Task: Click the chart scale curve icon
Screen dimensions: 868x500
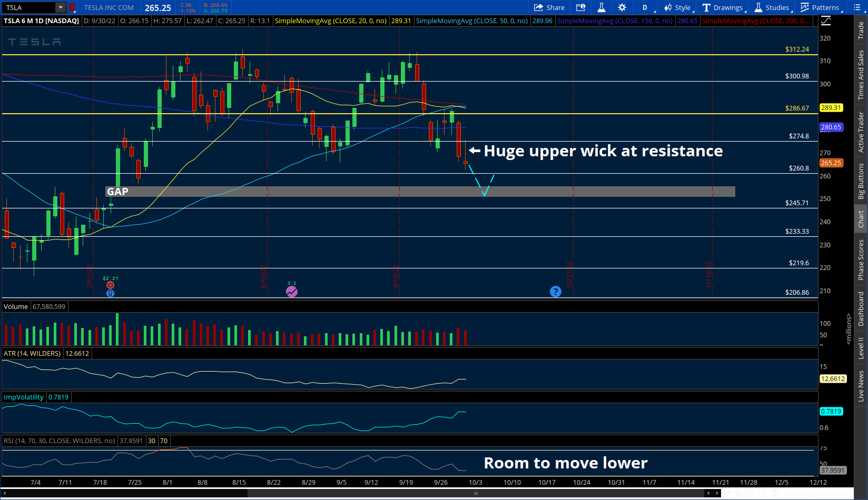Action: click(826, 21)
